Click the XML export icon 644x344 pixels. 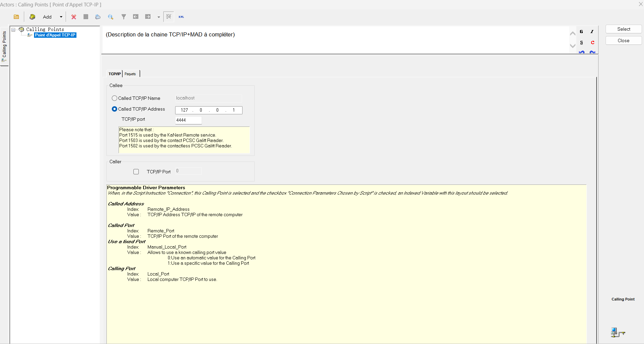point(181,17)
